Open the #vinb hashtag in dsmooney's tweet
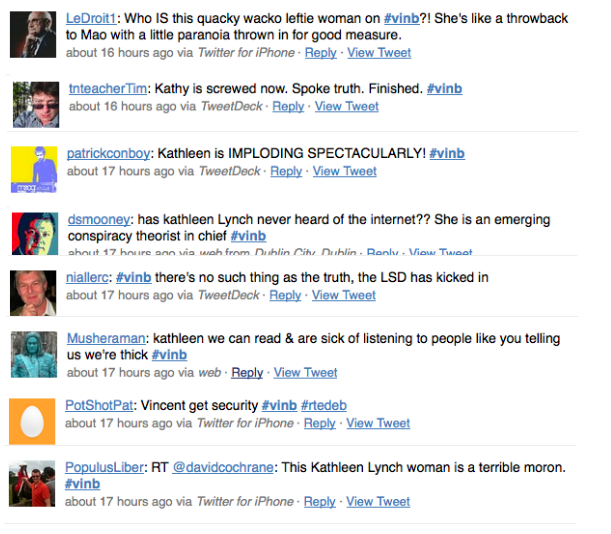 248,236
